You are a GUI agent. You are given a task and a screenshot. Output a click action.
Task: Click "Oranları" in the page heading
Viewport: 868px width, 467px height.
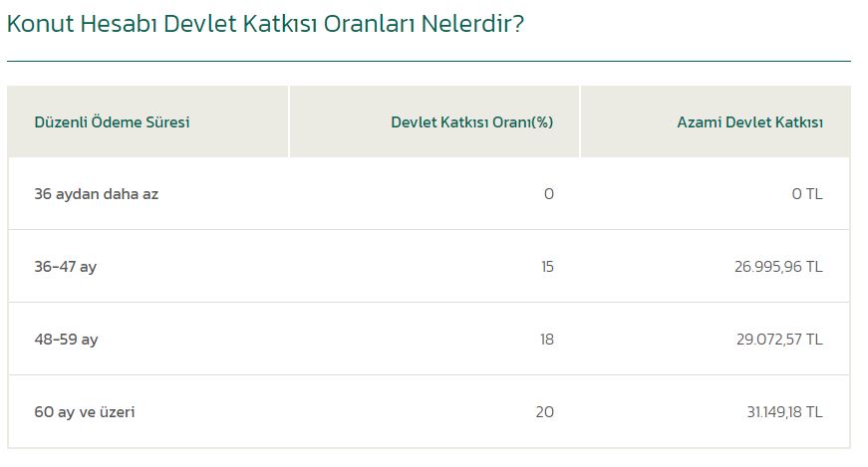click(x=366, y=23)
